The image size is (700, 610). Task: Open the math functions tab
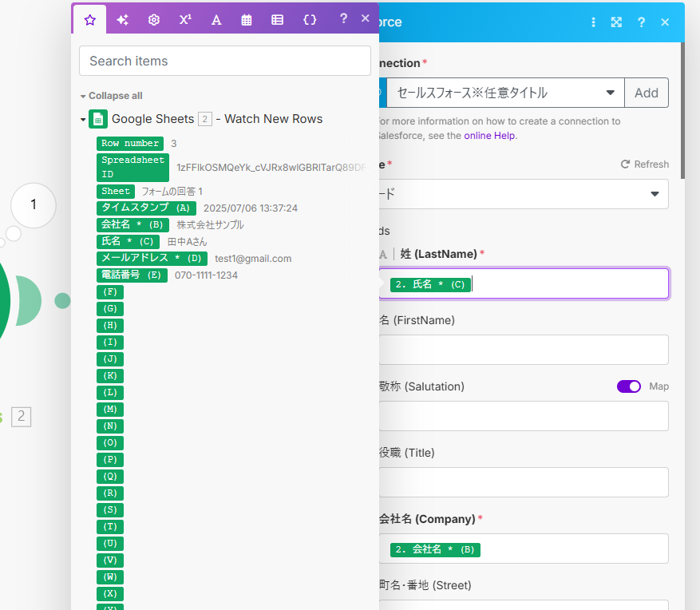click(185, 20)
